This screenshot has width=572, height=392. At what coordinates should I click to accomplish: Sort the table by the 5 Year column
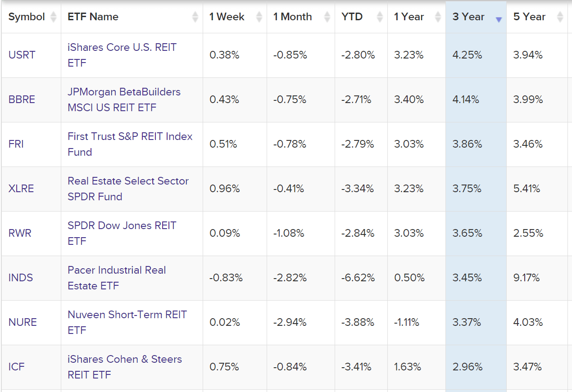point(529,17)
